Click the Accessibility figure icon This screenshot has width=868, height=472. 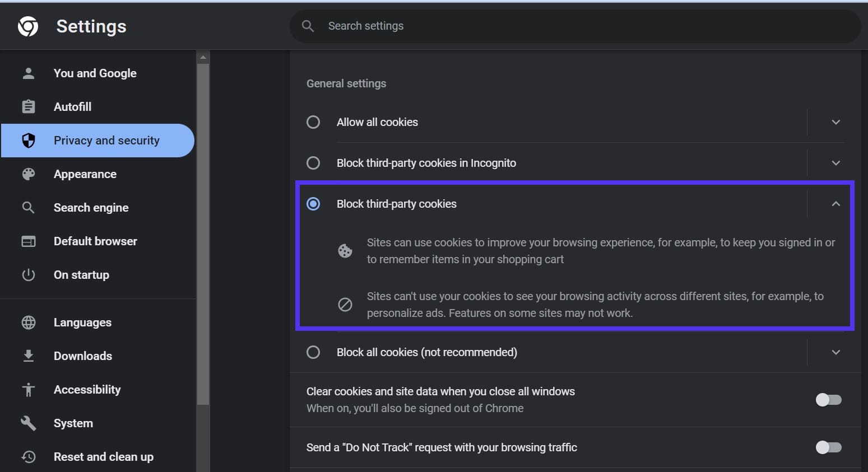pos(29,390)
